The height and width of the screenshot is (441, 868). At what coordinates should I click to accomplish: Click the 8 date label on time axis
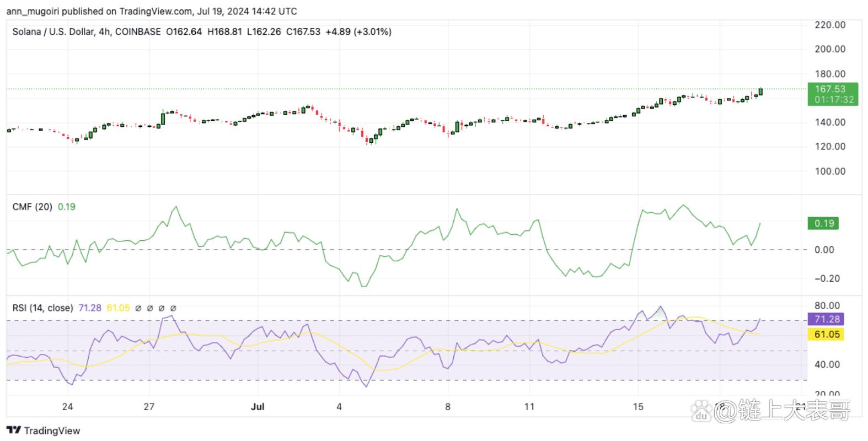point(448,407)
